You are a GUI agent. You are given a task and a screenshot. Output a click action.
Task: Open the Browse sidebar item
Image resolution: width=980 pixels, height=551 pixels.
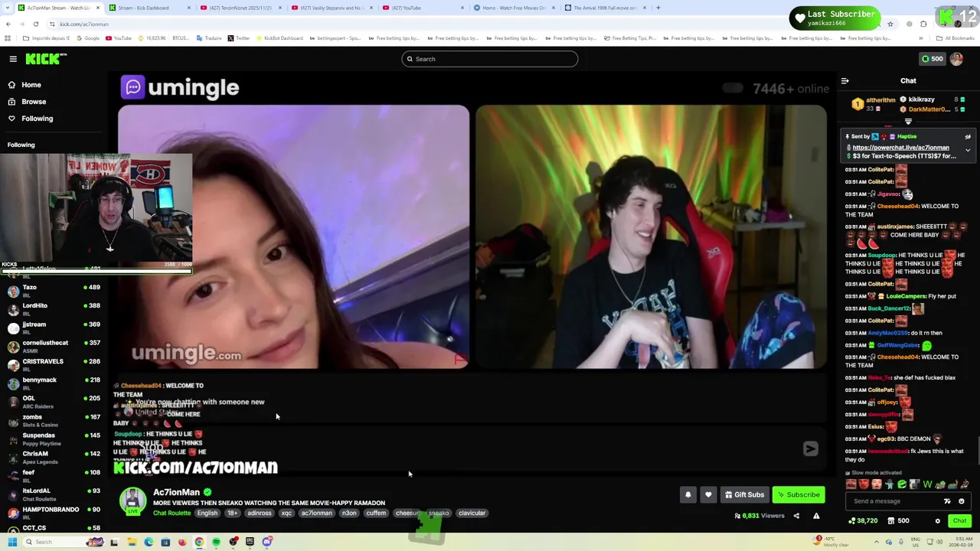(34, 102)
